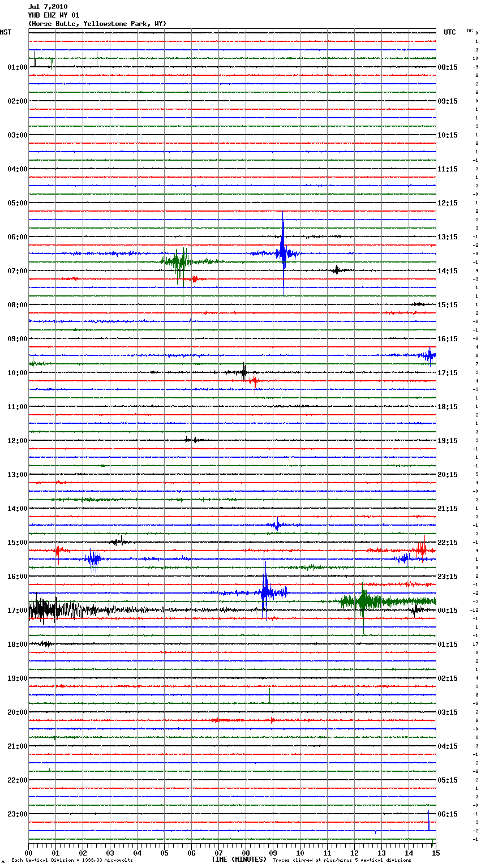
Task: Click the tall blue spike near minute 9 above 07:00
Action: [x=283, y=253]
